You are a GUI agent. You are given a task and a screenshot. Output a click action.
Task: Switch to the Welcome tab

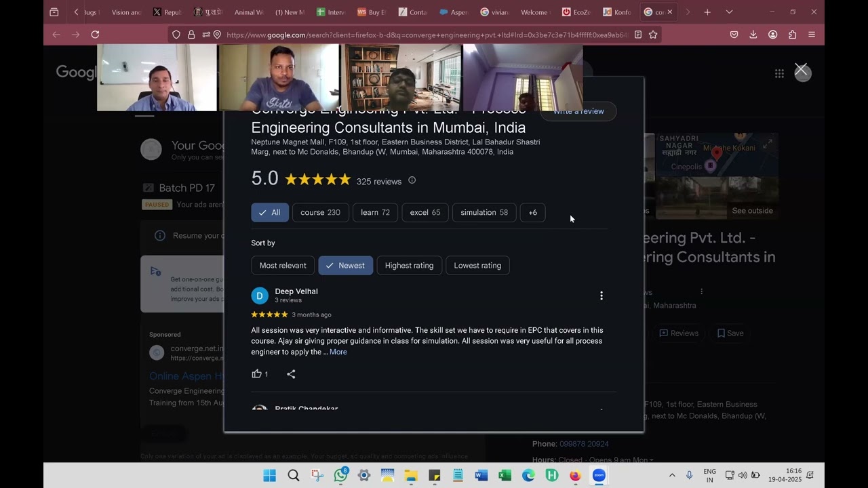(x=534, y=12)
